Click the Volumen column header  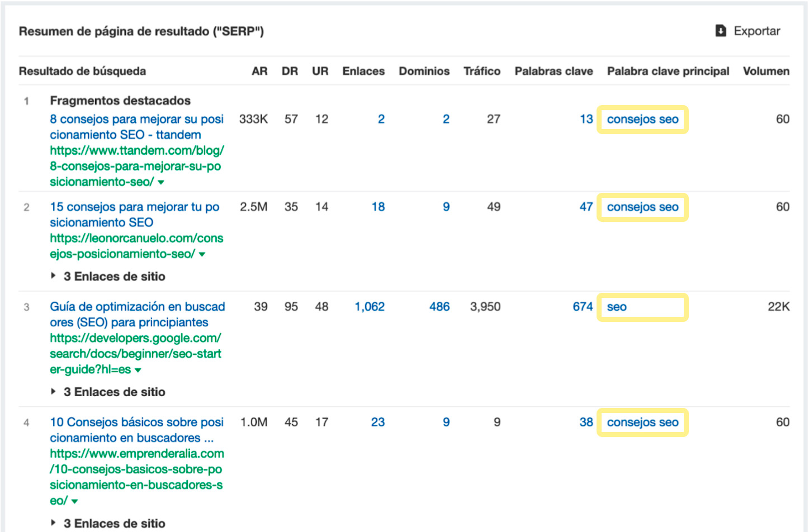tap(766, 71)
